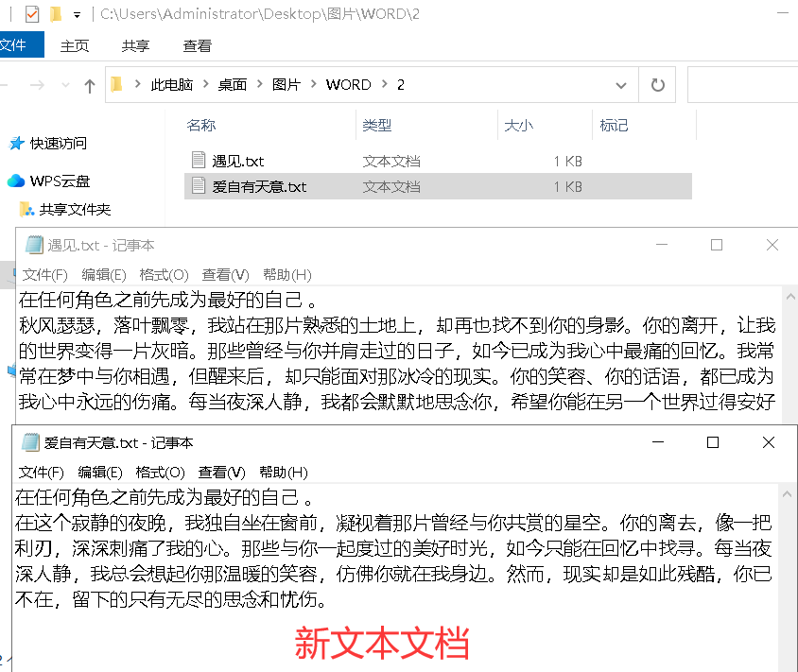Sort by the 大小 column header

(518, 125)
